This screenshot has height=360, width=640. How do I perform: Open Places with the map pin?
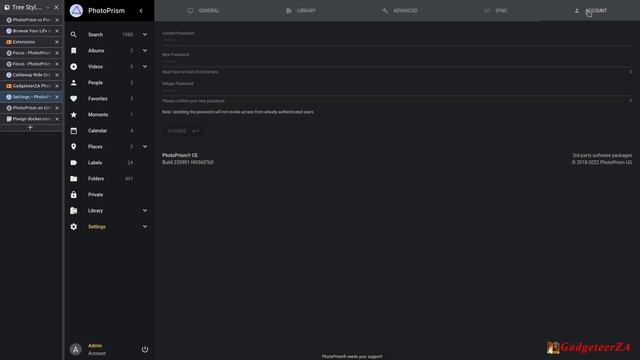(73, 147)
